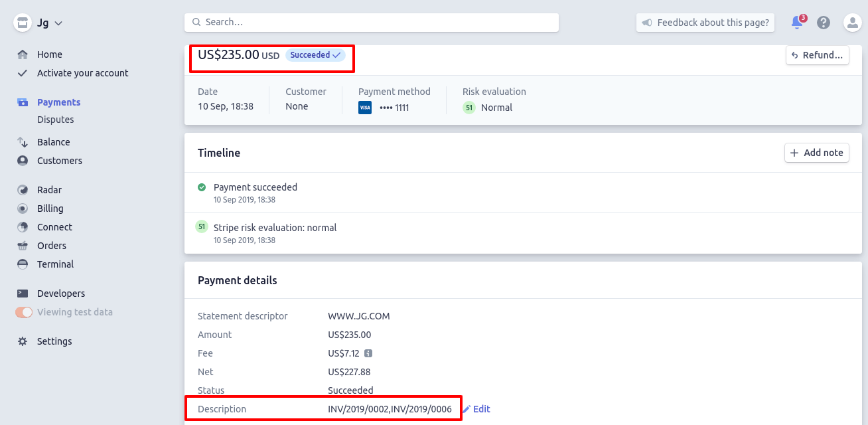
Task: Click the Settings gear icon
Action: [x=23, y=341]
